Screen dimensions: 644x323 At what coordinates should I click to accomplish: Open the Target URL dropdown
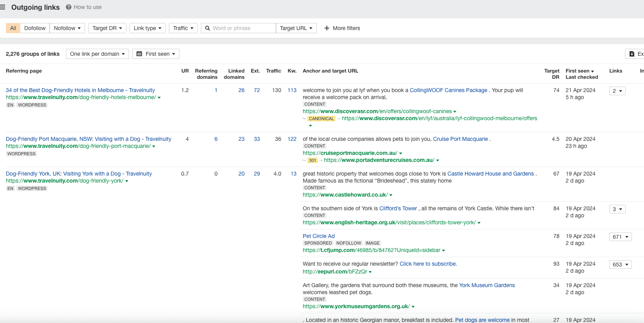pos(296,28)
